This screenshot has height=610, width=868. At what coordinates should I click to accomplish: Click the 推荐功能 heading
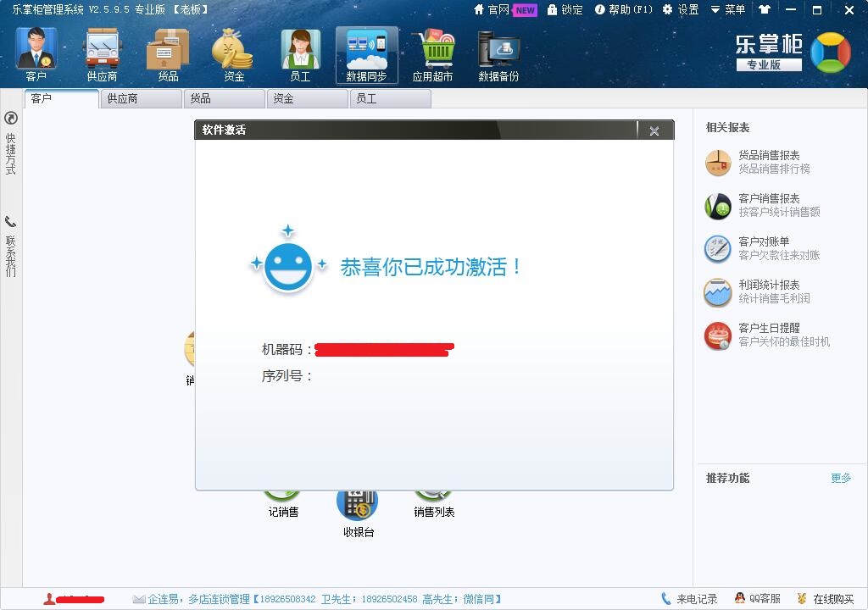(x=727, y=478)
